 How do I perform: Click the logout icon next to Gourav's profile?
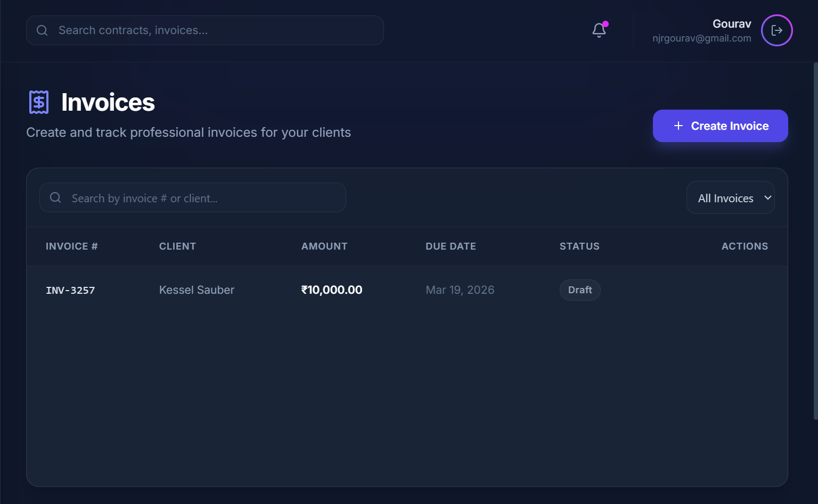(x=776, y=30)
